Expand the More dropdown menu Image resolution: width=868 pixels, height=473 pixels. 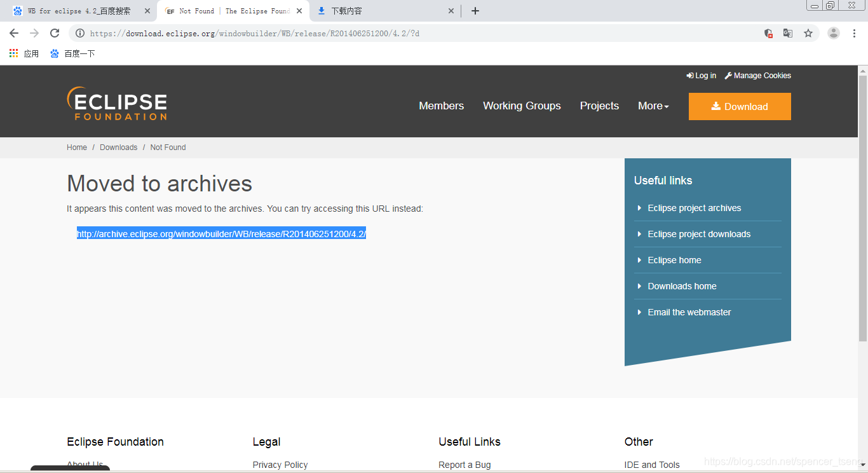(x=653, y=106)
